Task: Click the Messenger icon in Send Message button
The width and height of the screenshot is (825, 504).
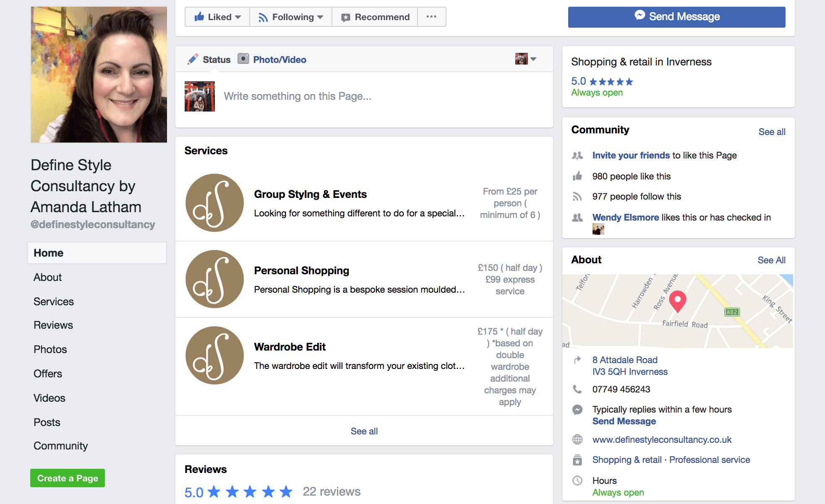Action: pos(640,16)
